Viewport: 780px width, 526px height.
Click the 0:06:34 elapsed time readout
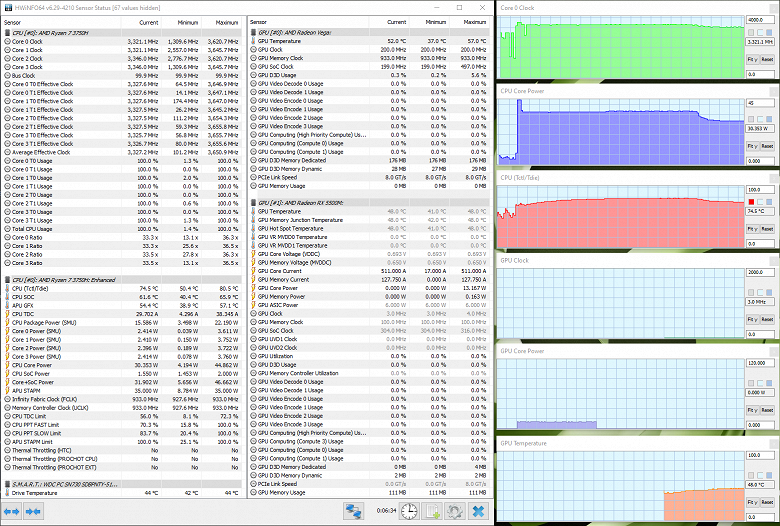(386, 511)
